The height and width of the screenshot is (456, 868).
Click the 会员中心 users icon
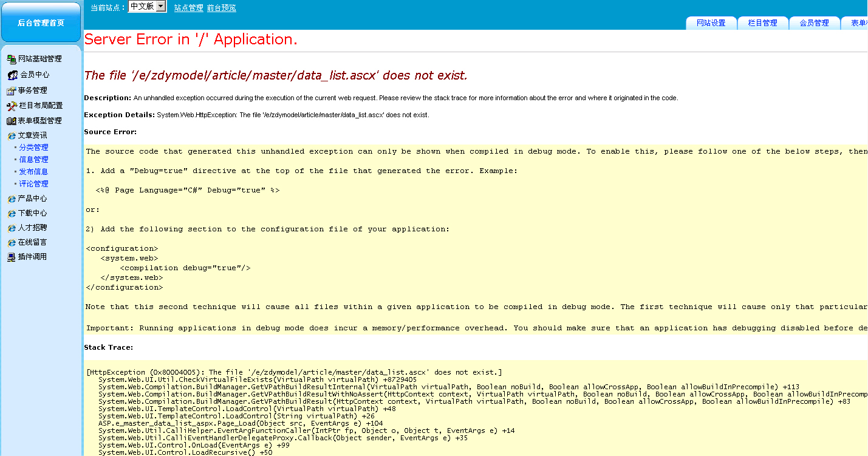pos(12,75)
